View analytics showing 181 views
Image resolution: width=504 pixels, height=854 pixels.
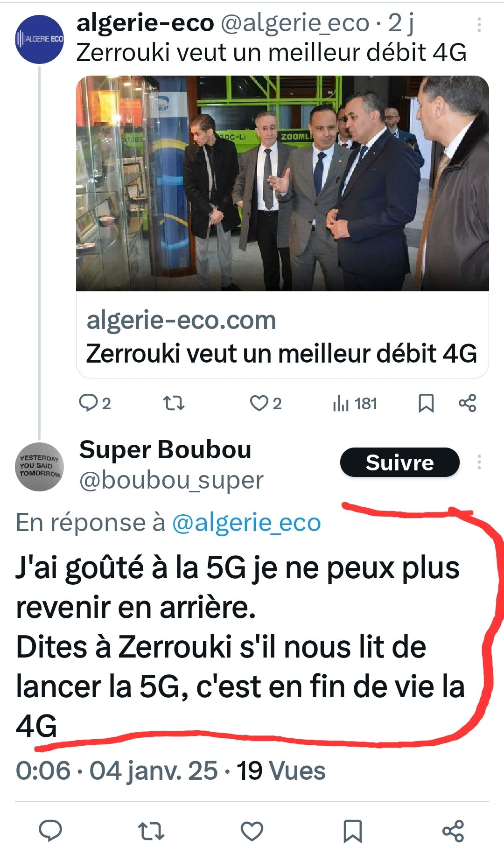click(355, 403)
